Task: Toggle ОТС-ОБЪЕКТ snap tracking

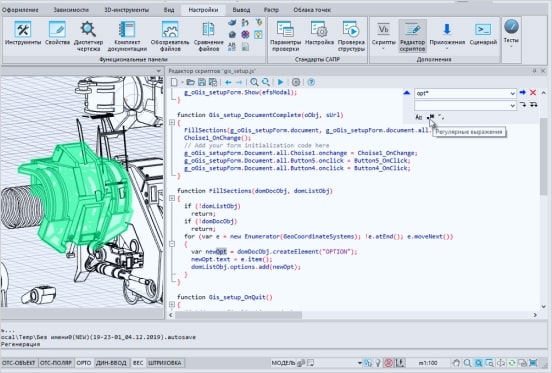Action: [19, 363]
